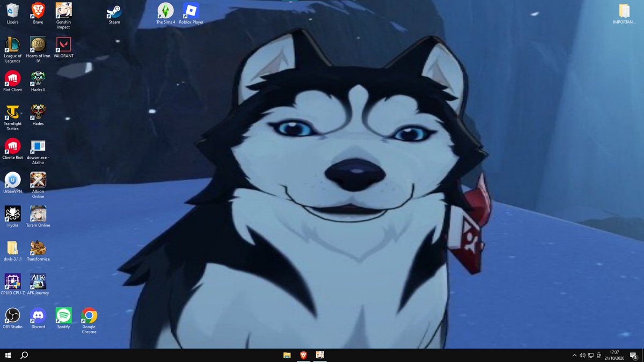Select the Spotify desktop shortcut

63,318
